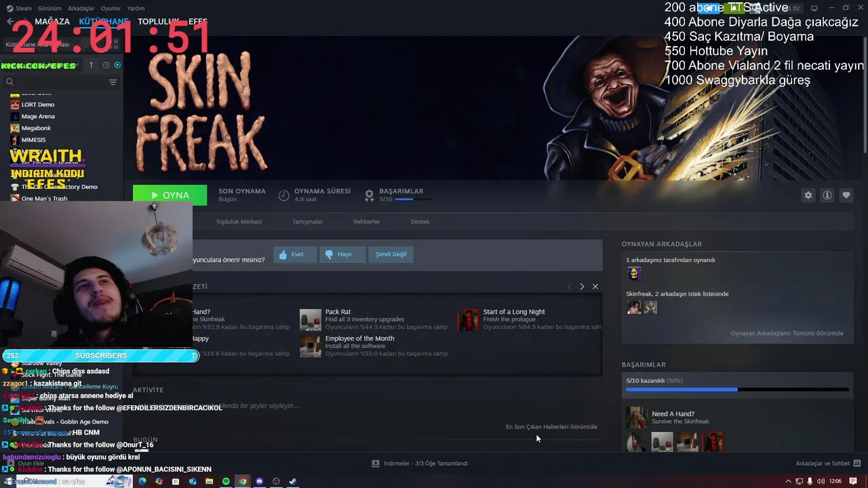
Task: Click the up-arrow sort icon in library
Action: click(91, 65)
